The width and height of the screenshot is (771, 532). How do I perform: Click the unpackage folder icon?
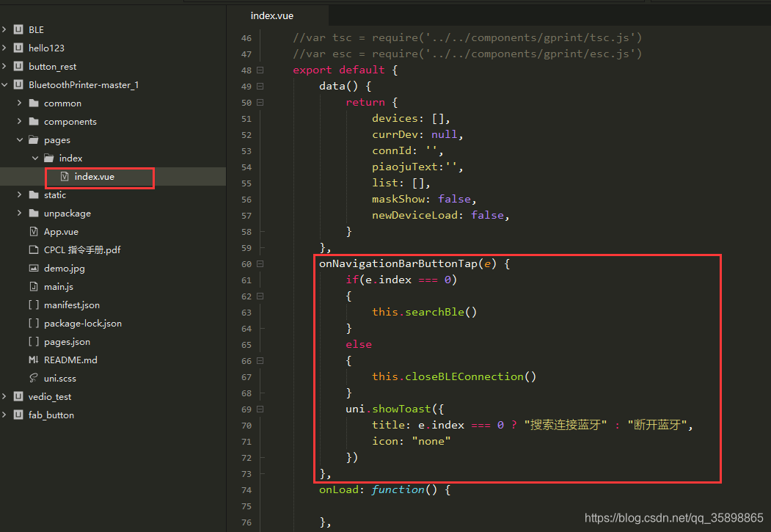(34, 213)
